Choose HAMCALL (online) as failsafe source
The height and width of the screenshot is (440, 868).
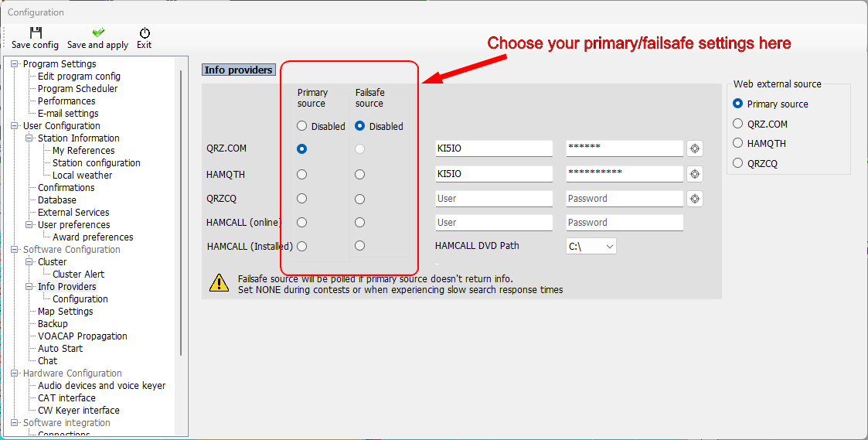click(360, 222)
